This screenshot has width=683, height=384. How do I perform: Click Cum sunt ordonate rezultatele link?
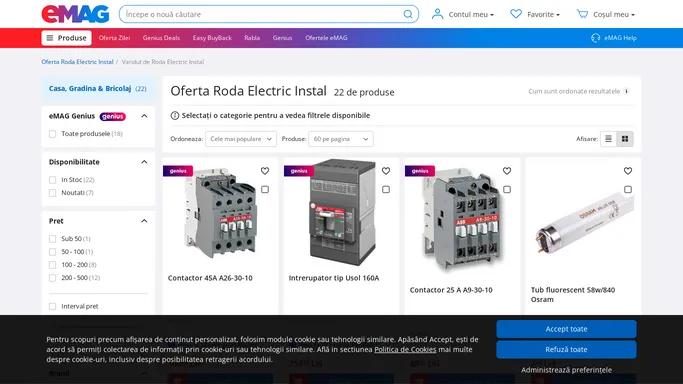[574, 91]
